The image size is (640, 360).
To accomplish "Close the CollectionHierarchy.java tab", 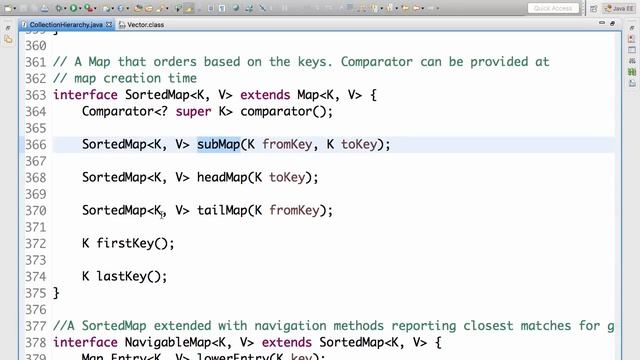I will (109, 24).
